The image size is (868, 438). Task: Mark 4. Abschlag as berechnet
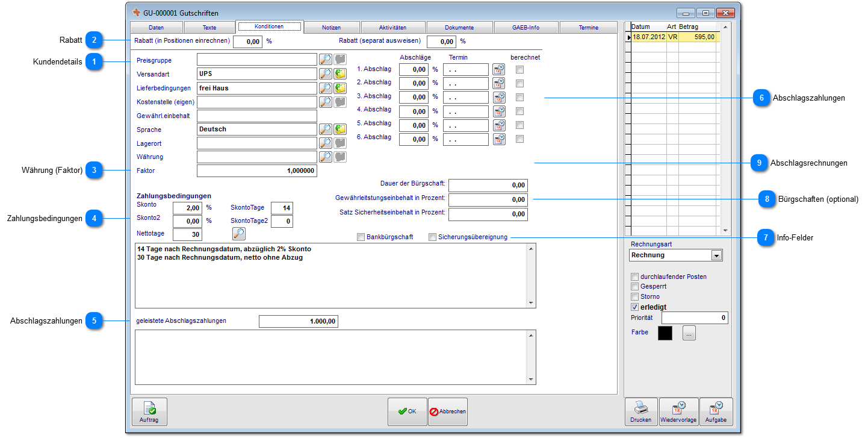pos(520,111)
